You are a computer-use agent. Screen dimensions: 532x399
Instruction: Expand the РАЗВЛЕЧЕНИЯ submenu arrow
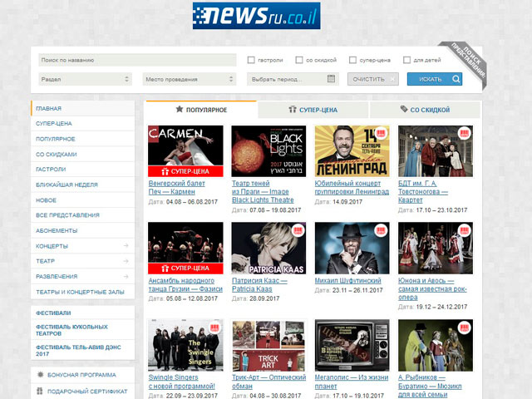(126, 276)
